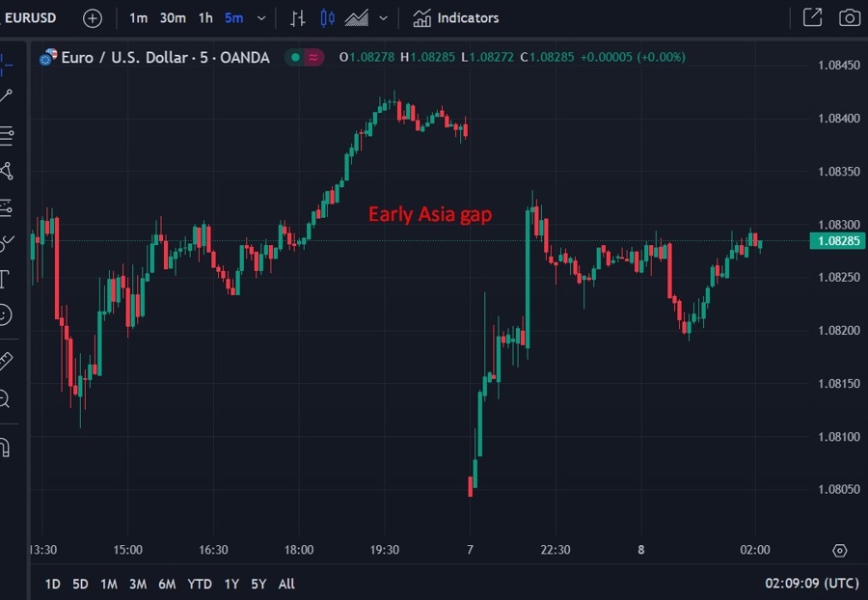Screen dimensions: 868x600
Task: Toggle magnet mode tool
Action: 5,447
